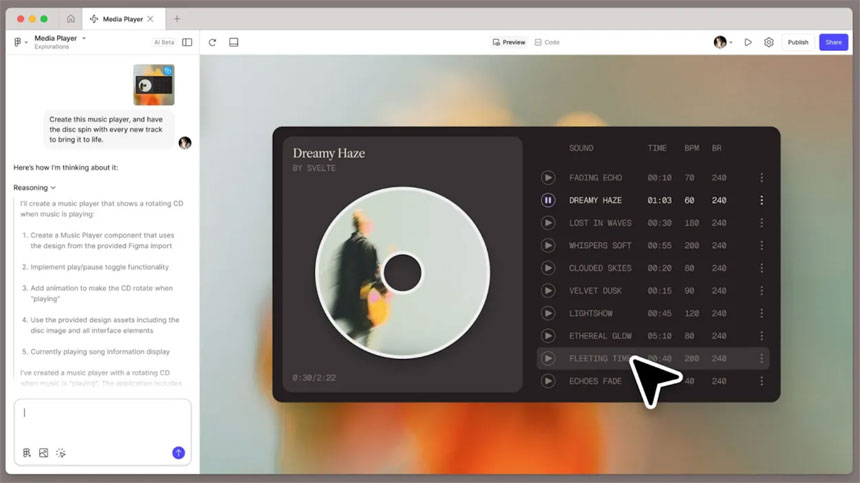860x483 pixels.
Task: Open more options for Lightshow
Action: coord(761,313)
